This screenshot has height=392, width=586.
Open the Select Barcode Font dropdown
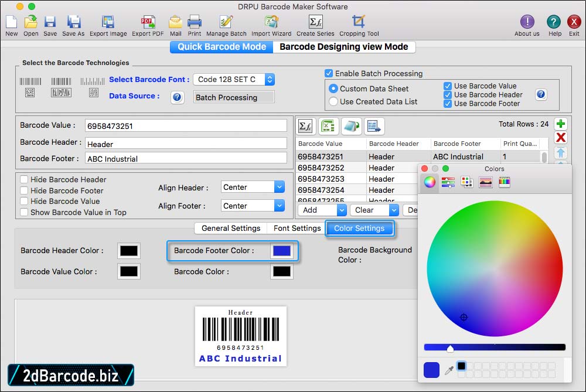coord(234,79)
